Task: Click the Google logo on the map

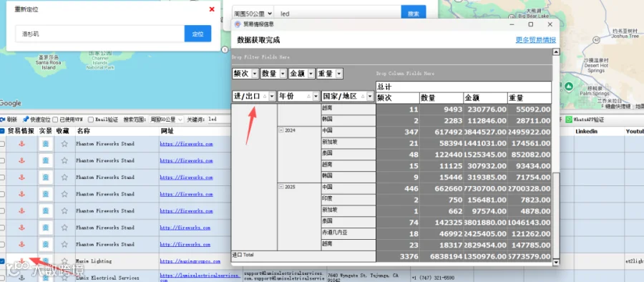Action: (10, 103)
